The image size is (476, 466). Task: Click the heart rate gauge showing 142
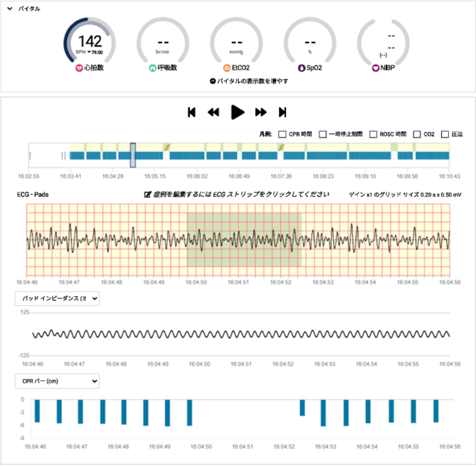pyautogui.click(x=90, y=41)
